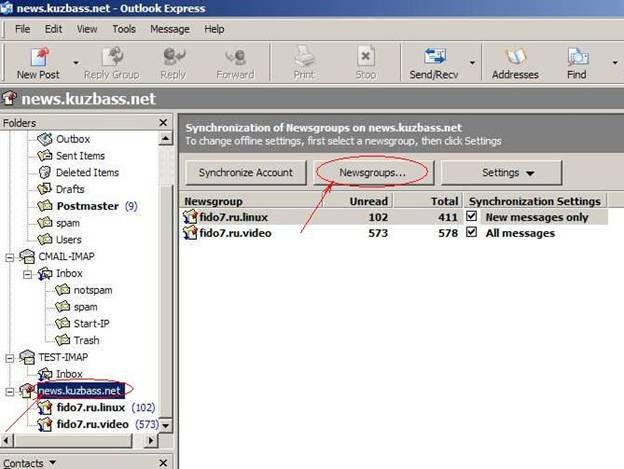This screenshot has width=624, height=469.
Task: Select TEST-IMAP Inbox folder
Action: tap(69, 374)
